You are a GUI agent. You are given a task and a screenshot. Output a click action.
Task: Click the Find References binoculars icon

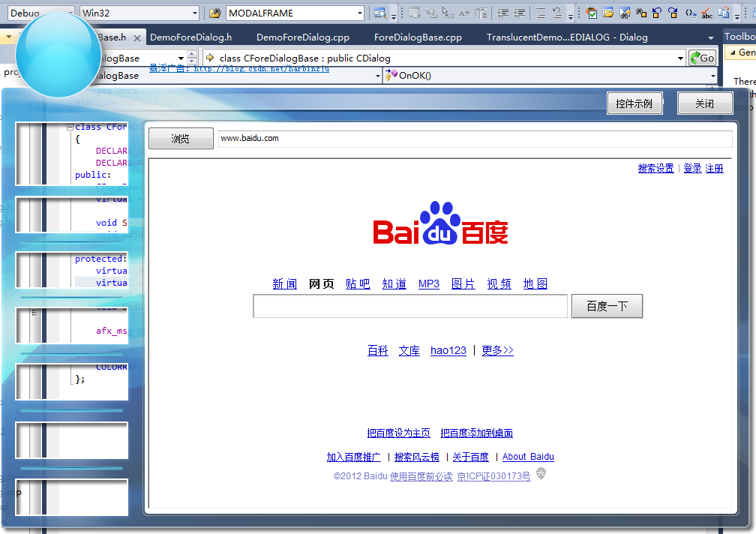pyautogui.click(x=641, y=13)
